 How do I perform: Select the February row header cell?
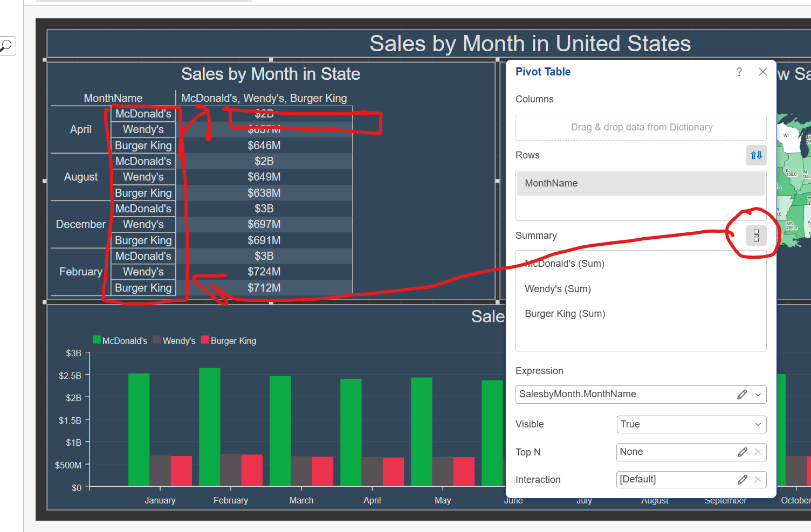tap(81, 272)
